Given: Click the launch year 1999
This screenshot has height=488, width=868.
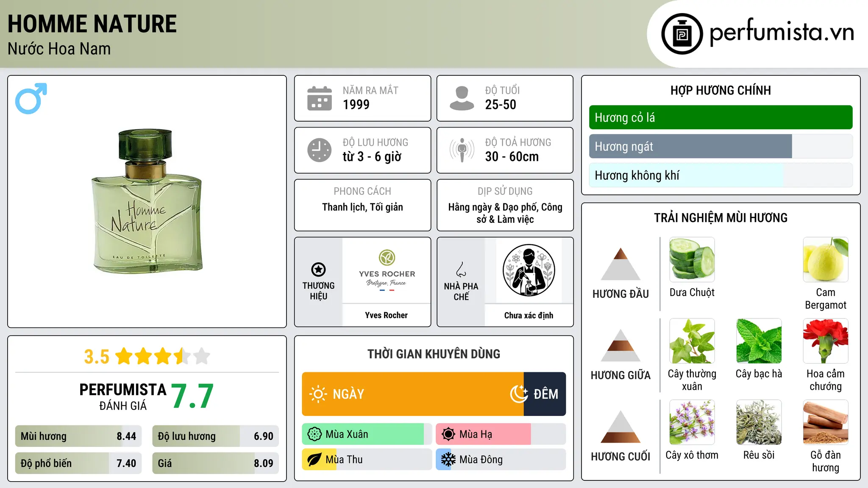Looking at the screenshot, I should pos(356,105).
